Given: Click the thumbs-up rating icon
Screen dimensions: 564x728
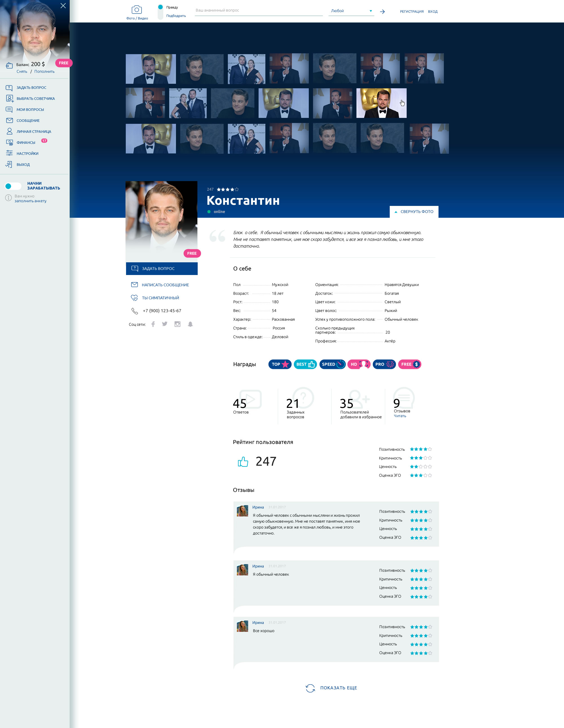Looking at the screenshot, I should click(x=243, y=462).
